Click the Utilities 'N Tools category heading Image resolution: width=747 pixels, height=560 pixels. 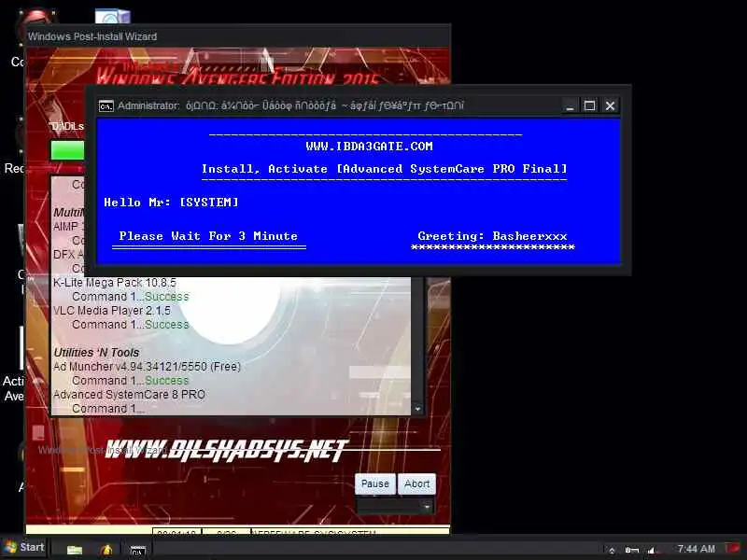pyautogui.click(x=96, y=353)
